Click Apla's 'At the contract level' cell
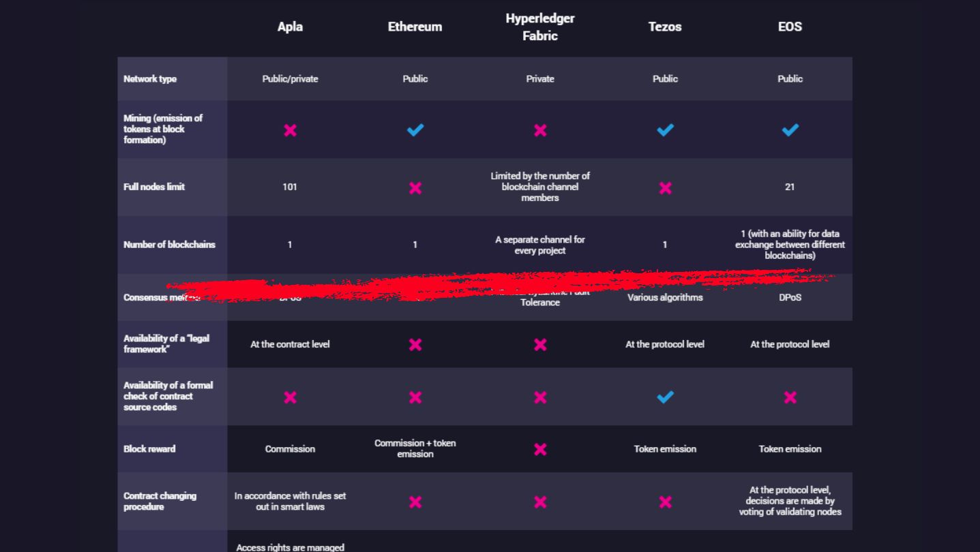Viewport: 980px width, 552px height. point(290,344)
